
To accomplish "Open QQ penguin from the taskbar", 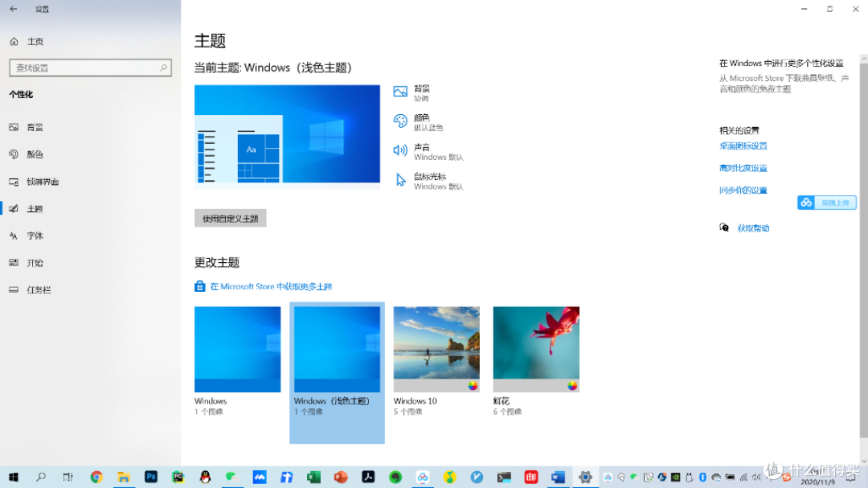I will pos(205,477).
